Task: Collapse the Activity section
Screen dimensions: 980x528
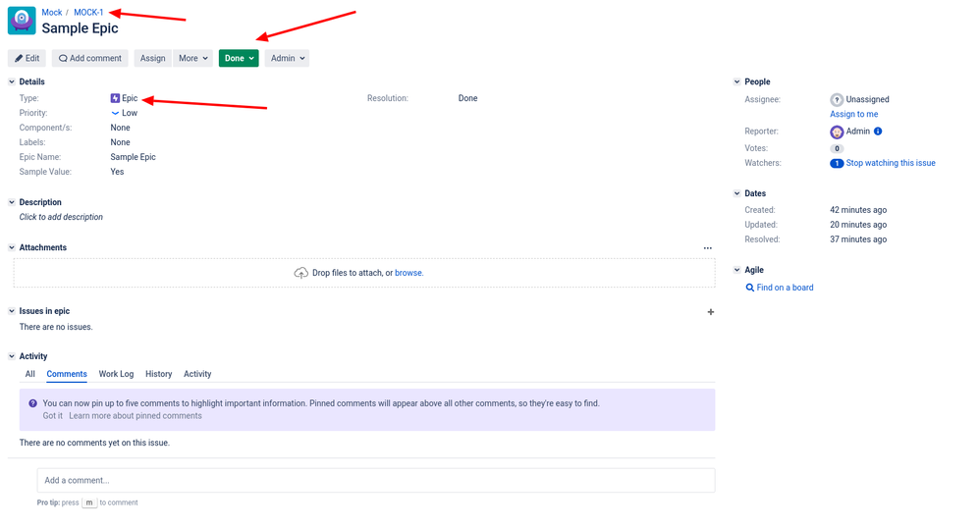Action: pyautogui.click(x=11, y=356)
